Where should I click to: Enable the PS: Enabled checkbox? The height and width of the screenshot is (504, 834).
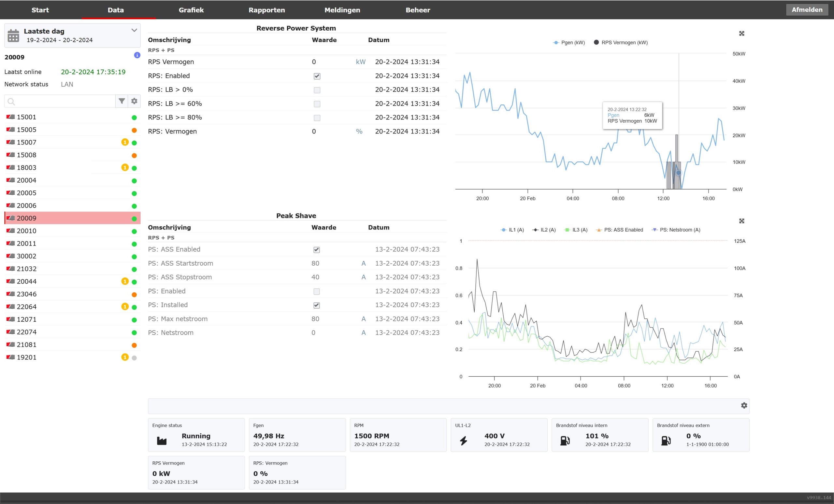(316, 291)
